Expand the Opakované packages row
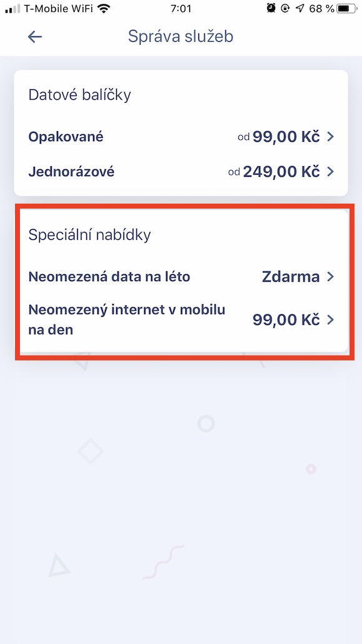362x644 pixels. pos(181,137)
